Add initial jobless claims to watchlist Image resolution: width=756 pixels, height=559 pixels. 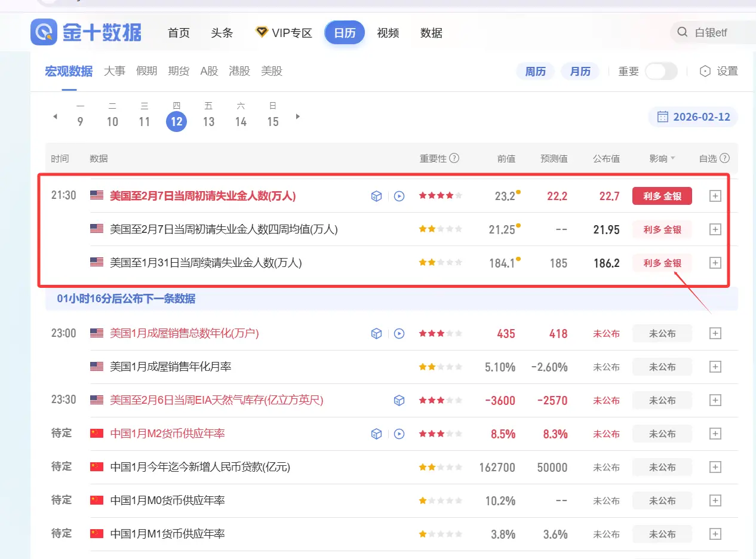click(x=715, y=196)
